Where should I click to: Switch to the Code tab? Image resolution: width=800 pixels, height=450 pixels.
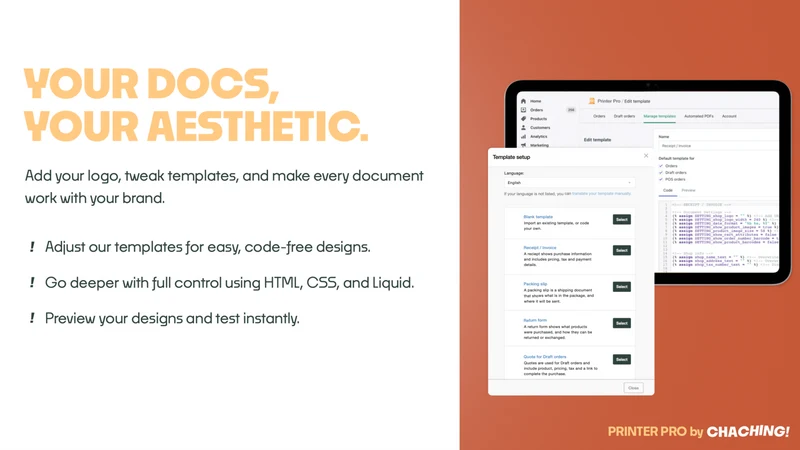click(668, 190)
